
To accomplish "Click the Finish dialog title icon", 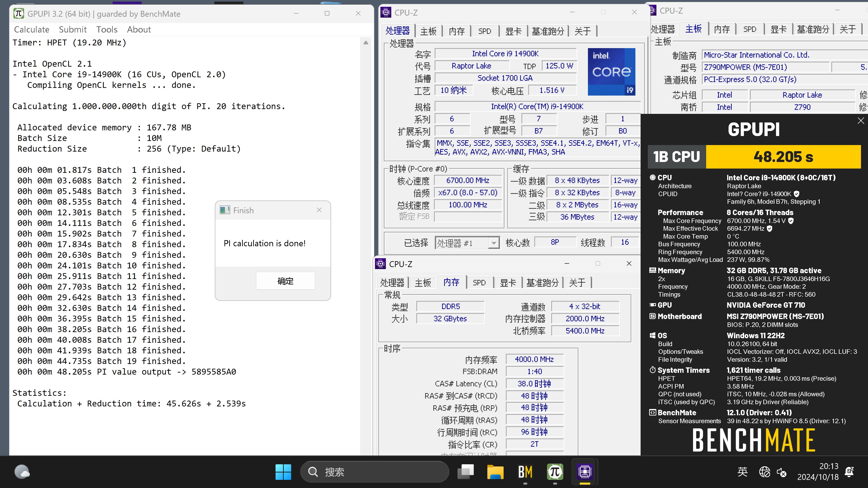I will pyautogui.click(x=225, y=210).
